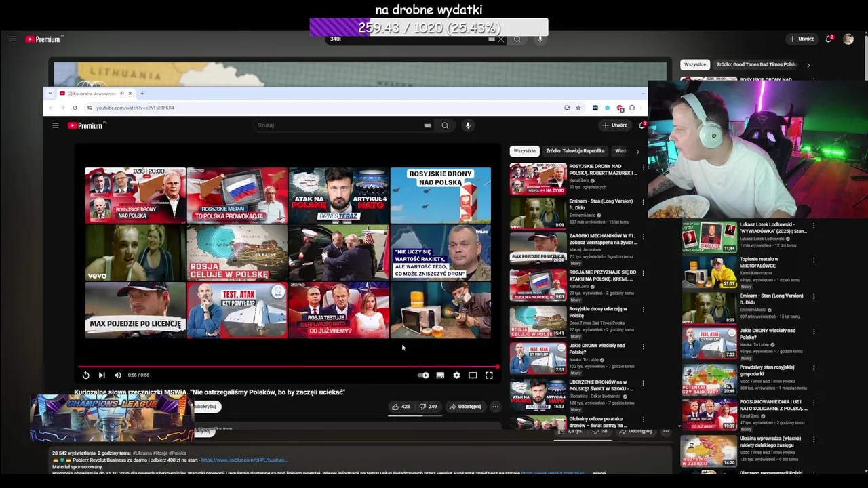Open the 'MAX POJEDZIE PO LICENCJĘ' end-screen thumbnail
The image size is (868, 488).
click(135, 310)
